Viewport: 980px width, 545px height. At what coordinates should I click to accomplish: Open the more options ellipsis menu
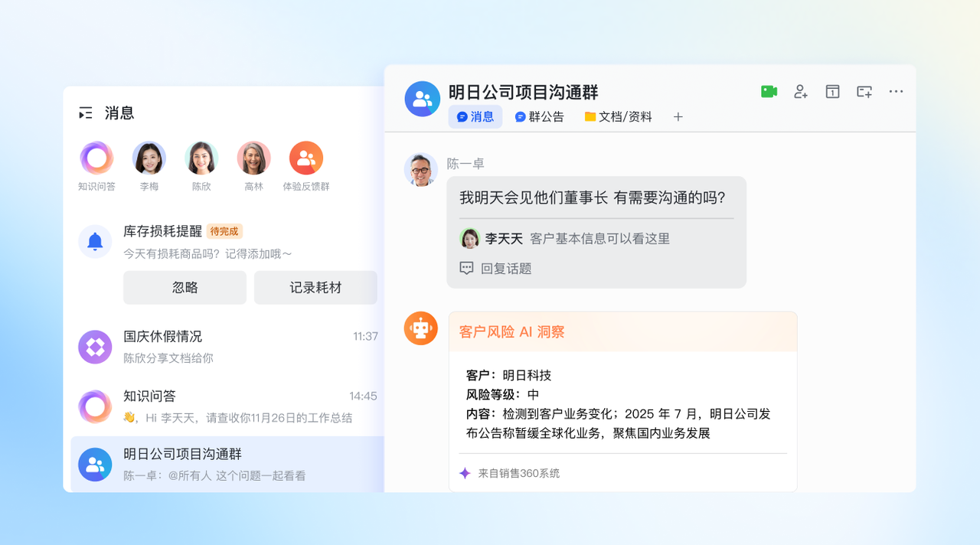[897, 92]
